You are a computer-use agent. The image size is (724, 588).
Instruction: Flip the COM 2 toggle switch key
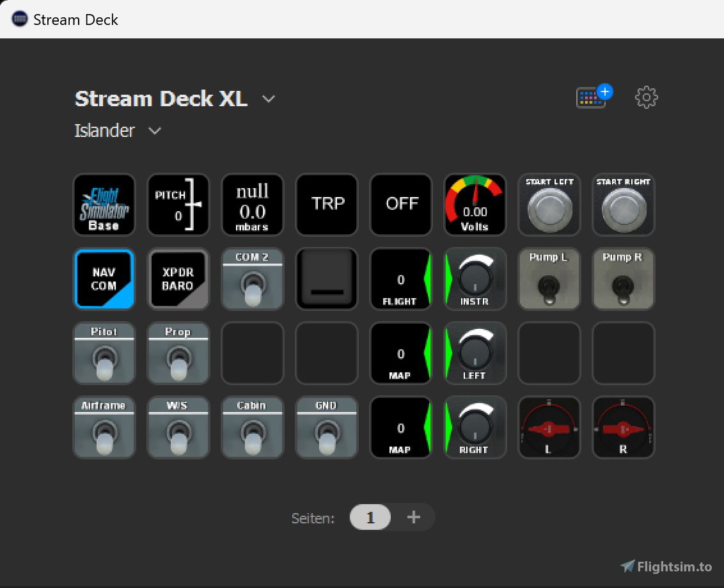[253, 278]
